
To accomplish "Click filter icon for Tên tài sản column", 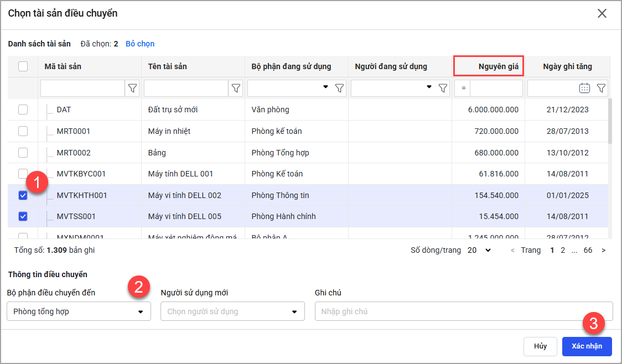I will [236, 88].
